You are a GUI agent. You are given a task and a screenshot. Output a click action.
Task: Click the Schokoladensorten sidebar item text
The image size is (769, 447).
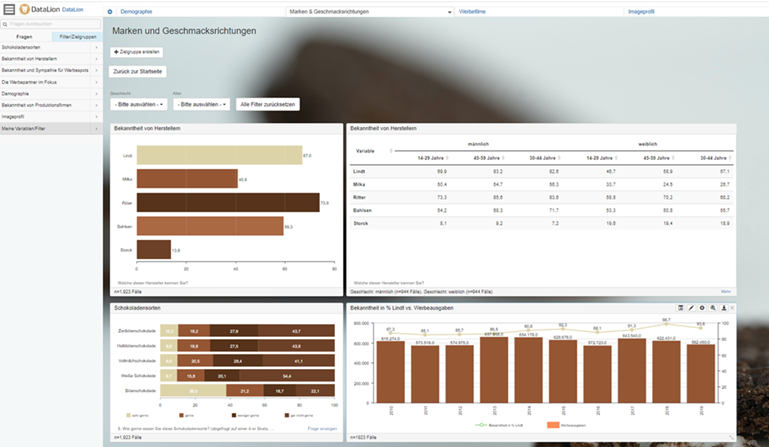[x=21, y=48]
